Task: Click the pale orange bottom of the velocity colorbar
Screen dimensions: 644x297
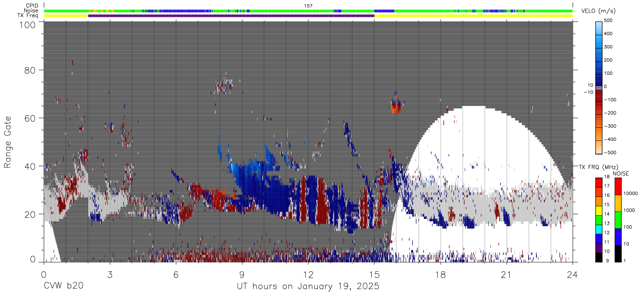Action: (x=599, y=147)
